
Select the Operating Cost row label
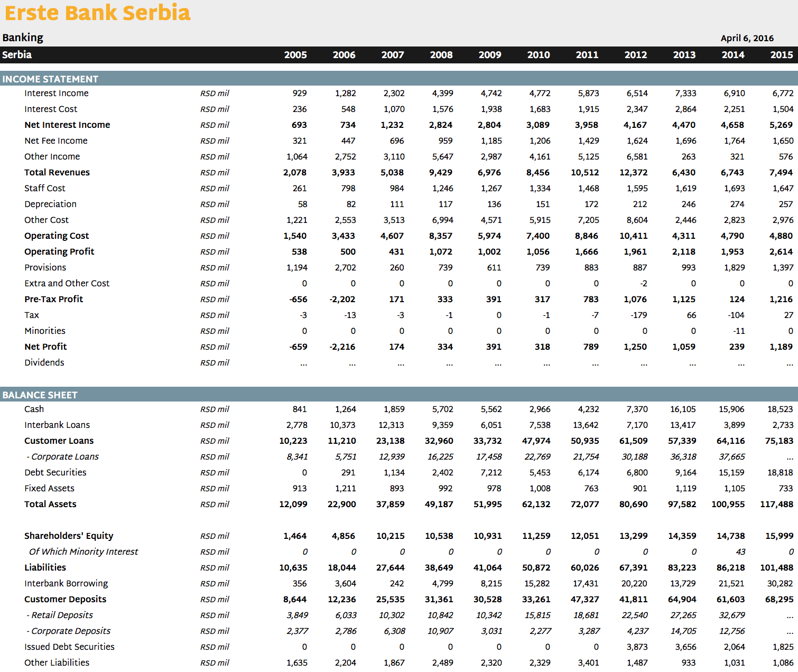click(57, 236)
